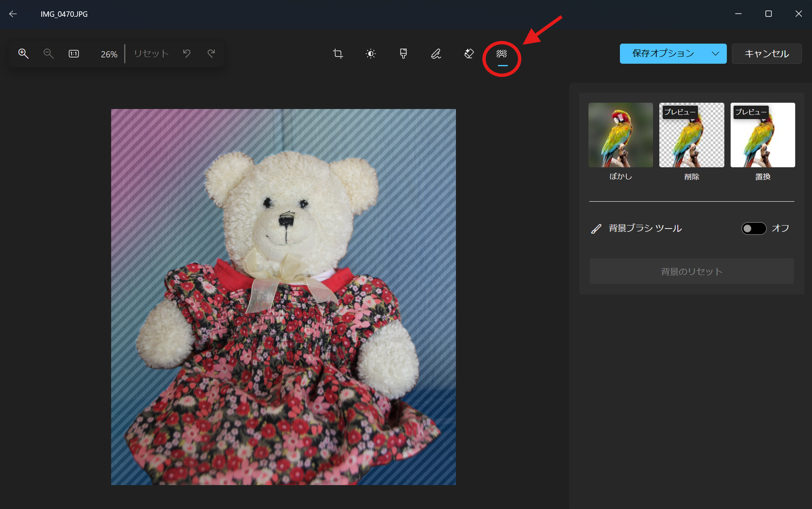
Task: Select the Crop tool icon
Action: click(338, 54)
